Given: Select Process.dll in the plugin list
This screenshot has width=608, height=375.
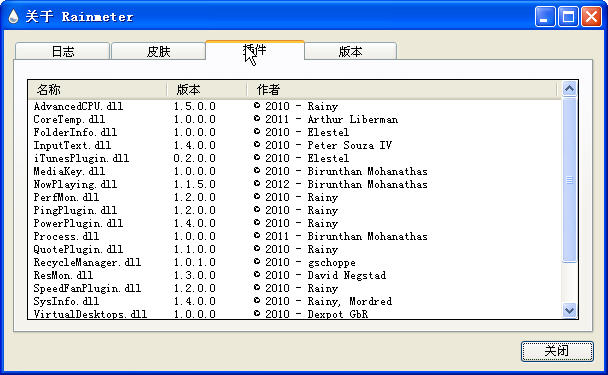Looking at the screenshot, I should (x=66, y=236).
